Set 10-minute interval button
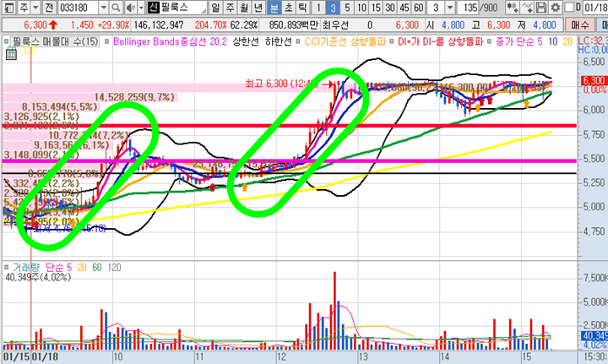Image resolution: width=608 pixels, height=364 pixels. pos(361,8)
